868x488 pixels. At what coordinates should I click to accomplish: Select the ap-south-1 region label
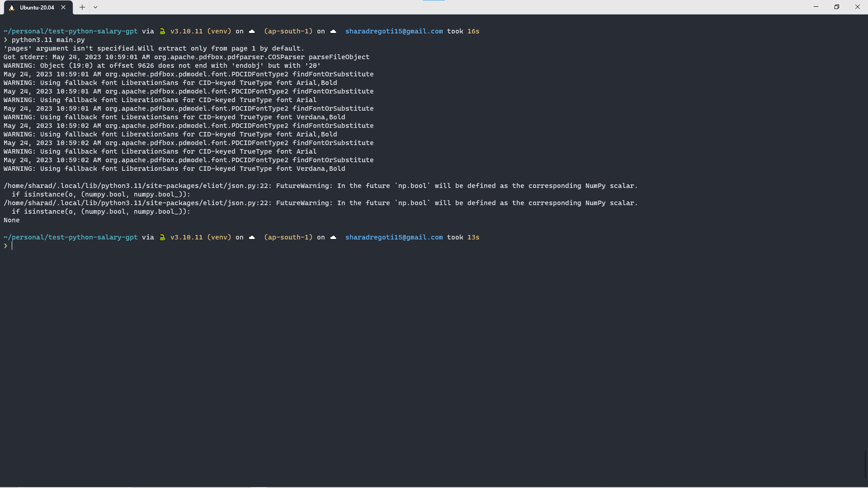(288, 31)
